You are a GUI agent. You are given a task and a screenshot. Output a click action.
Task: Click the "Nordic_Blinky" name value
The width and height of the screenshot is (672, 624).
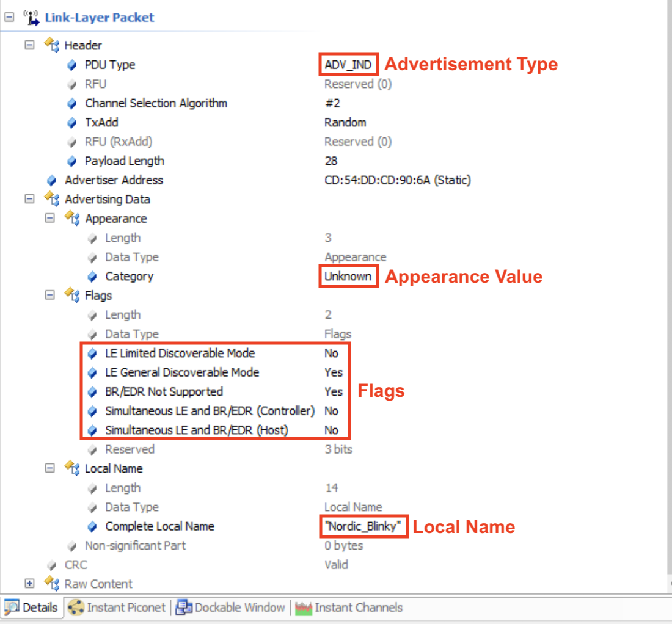tap(363, 526)
